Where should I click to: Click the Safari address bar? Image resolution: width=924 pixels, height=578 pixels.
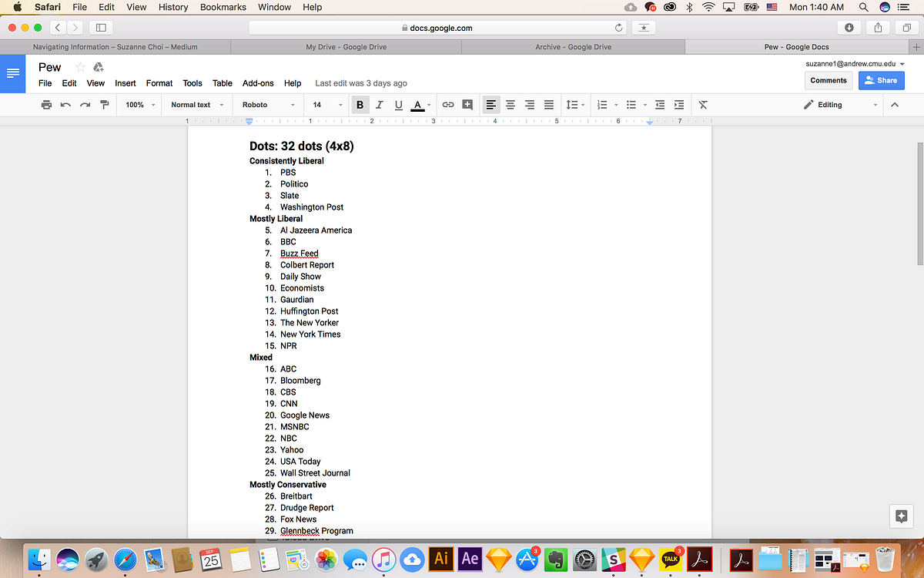(x=437, y=28)
